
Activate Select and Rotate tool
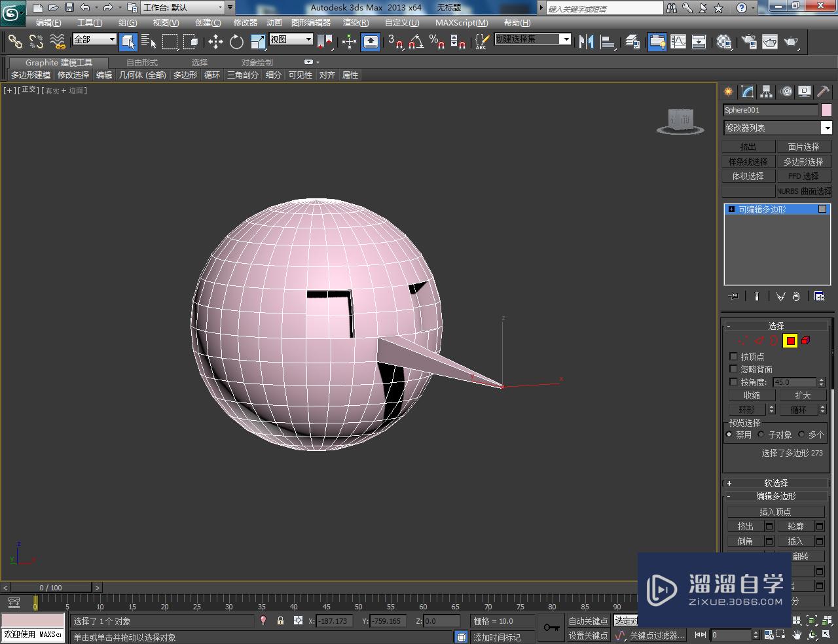(236, 42)
